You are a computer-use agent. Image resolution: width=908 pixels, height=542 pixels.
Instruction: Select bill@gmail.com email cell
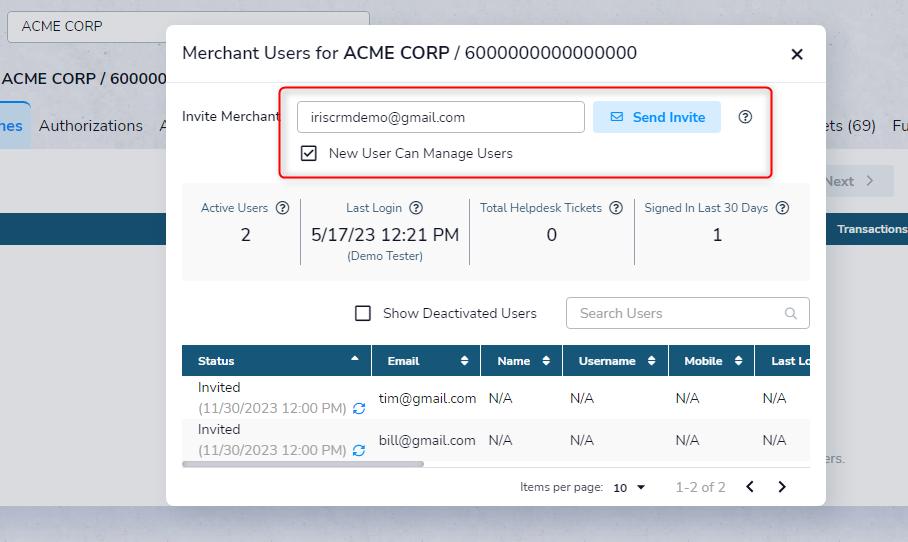tap(427, 441)
